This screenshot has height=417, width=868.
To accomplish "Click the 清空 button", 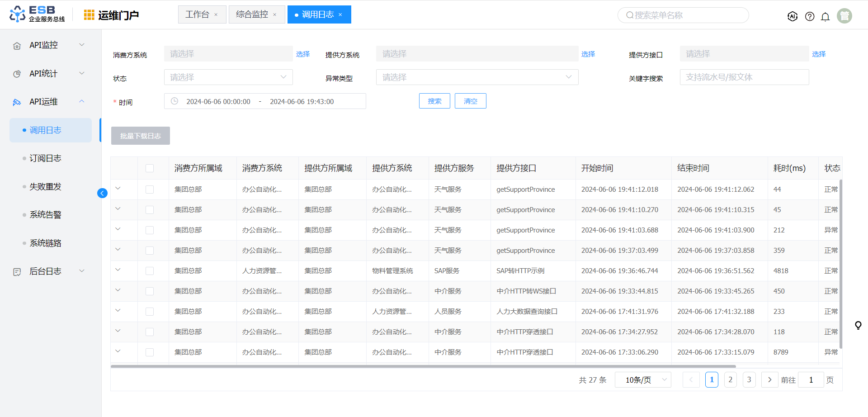I will click(x=470, y=101).
